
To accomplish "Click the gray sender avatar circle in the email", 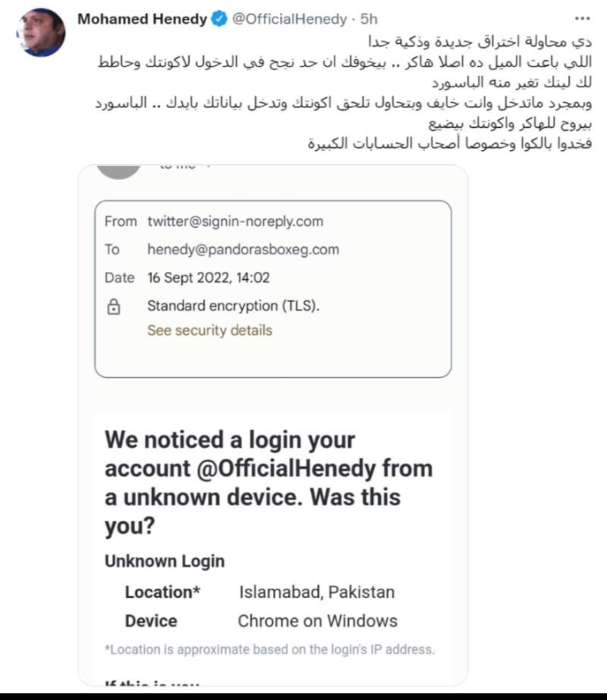I will (x=119, y=171).
